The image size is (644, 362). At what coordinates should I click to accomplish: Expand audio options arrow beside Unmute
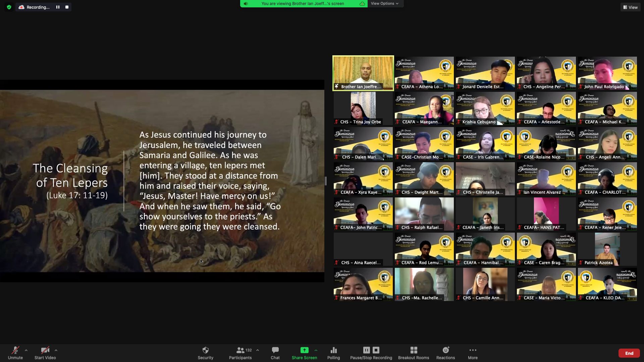(x=26, y=350)
